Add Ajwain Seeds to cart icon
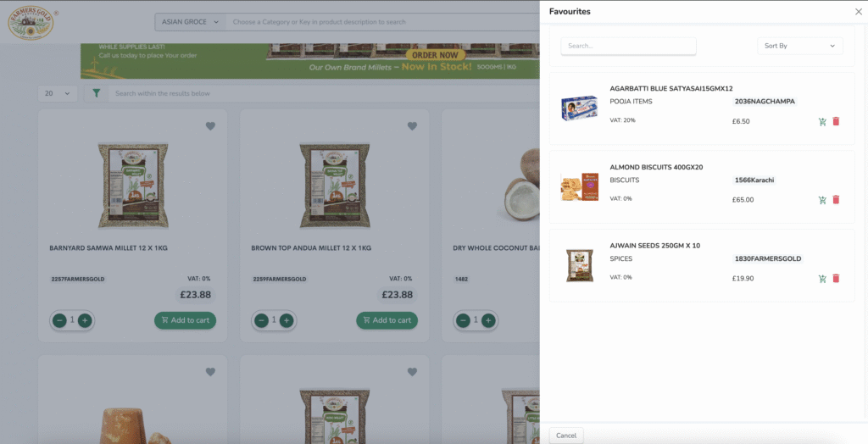Screen dimensions: 868x444 click(x=822, y=278)
